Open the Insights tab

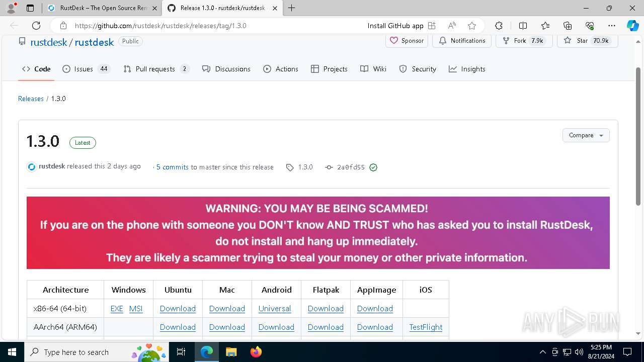(467, 69)
